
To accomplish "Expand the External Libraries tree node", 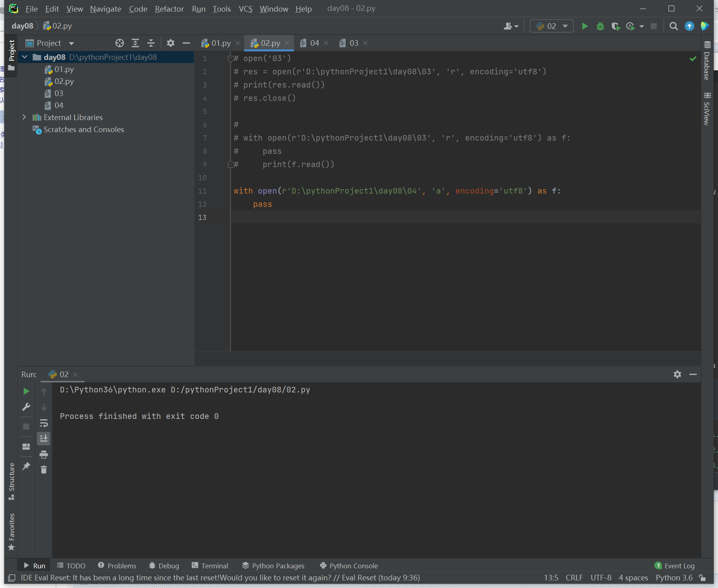I will (24, 117).
